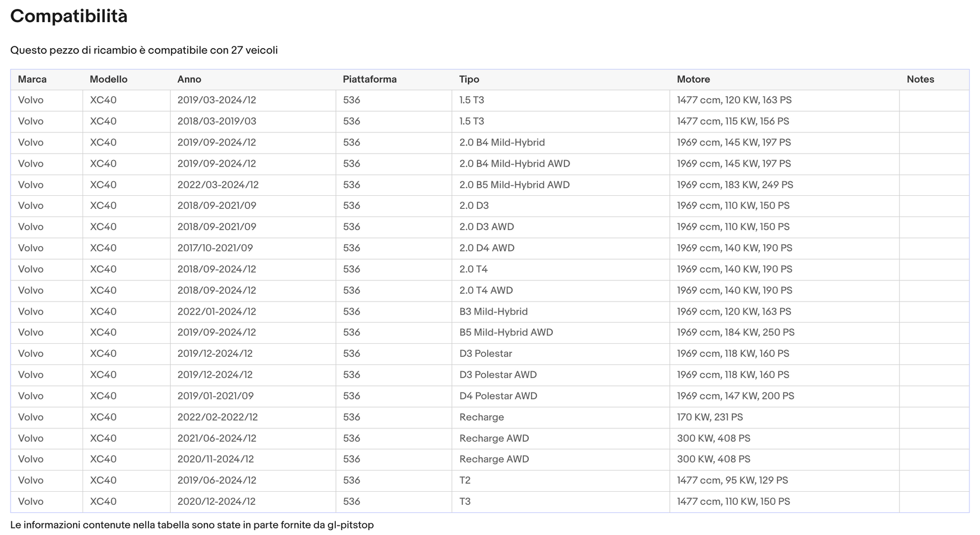This screenshot has height=535, width=980.
Task: Click the 1477 ccm, 95 KW, 129 PS cell
Action: tap(732, 481)
